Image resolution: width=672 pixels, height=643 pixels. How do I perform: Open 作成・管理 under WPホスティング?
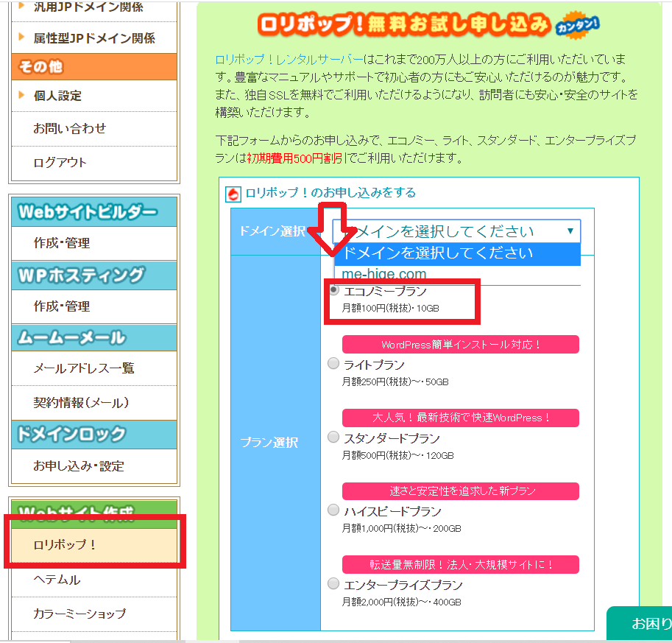click(x=62, y=306)
